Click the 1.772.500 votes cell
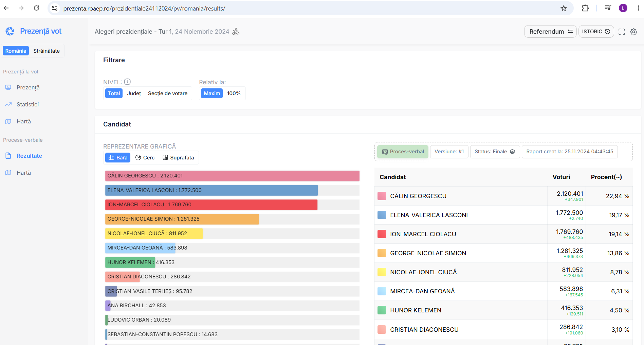This screenshot has width=644, height=345. [569, 213]
